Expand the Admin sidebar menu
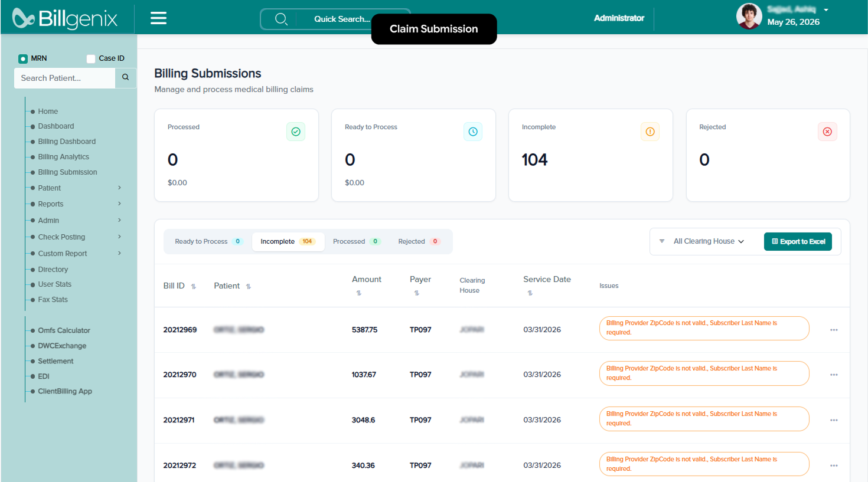Viewport: 868px width, 482px height. click(x=119, y=220)
